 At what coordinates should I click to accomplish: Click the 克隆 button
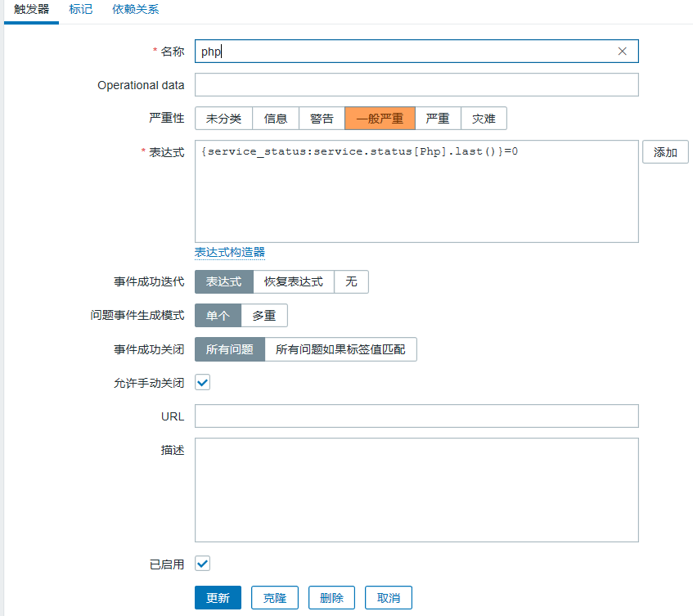[275, 598]
